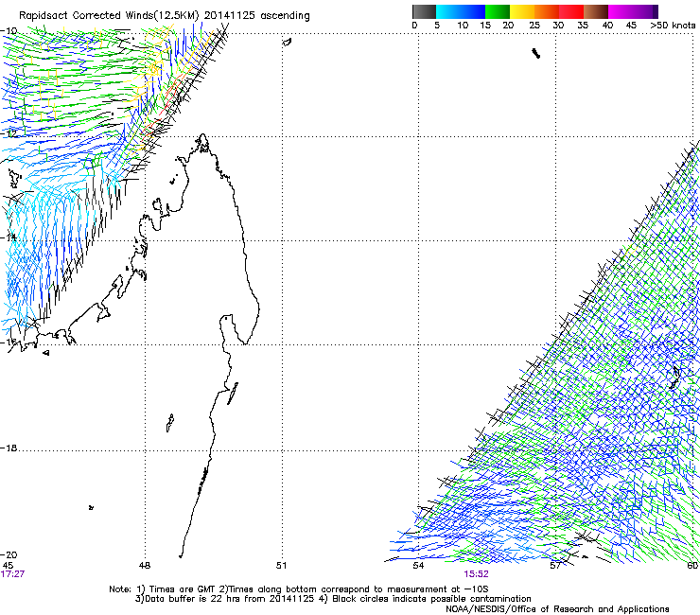
Task: Pick the magenta 40–45 knots legend swatch
Action: [x=621, y=11]
